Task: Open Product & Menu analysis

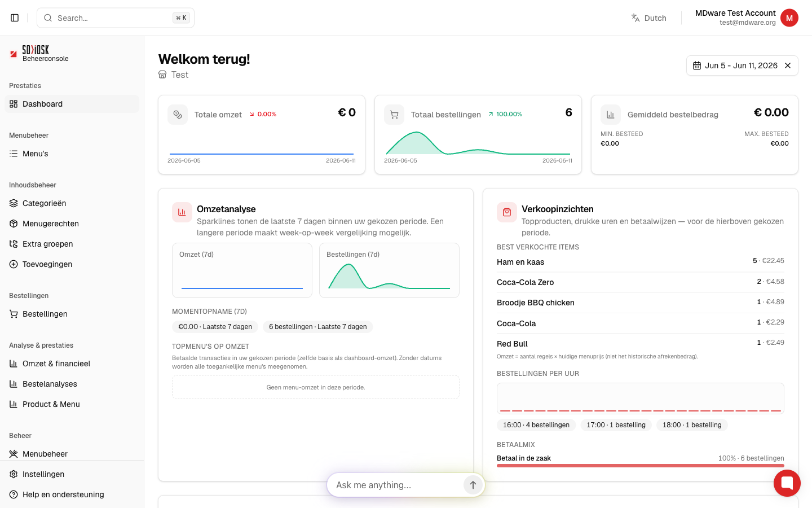Action: [x=72, y=404]
